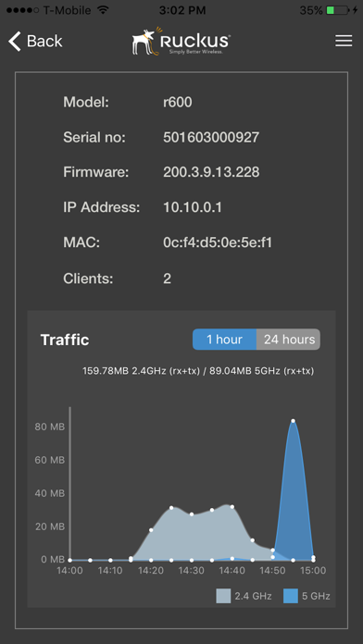The height and width of the screenshot is (644, 363).
Task: Switch to 24 hours traffic view
Action: pyautogui.click(x=289, y=340)
